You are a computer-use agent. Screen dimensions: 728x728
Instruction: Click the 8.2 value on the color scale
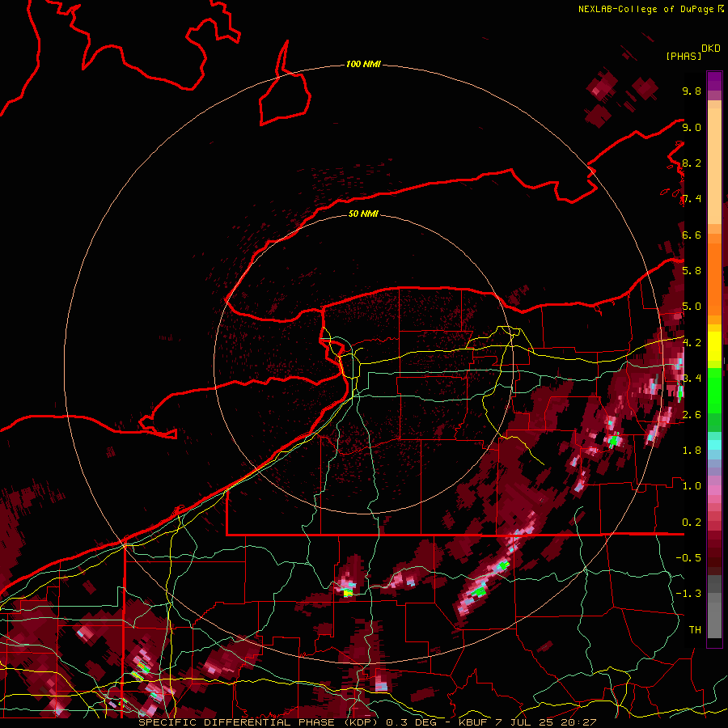(x=692, y=163)
